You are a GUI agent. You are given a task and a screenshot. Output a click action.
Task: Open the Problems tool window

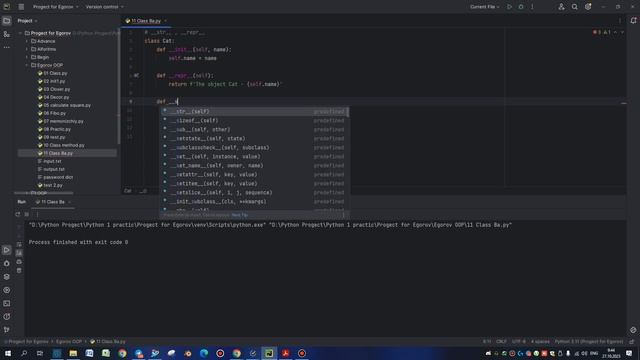7,316
